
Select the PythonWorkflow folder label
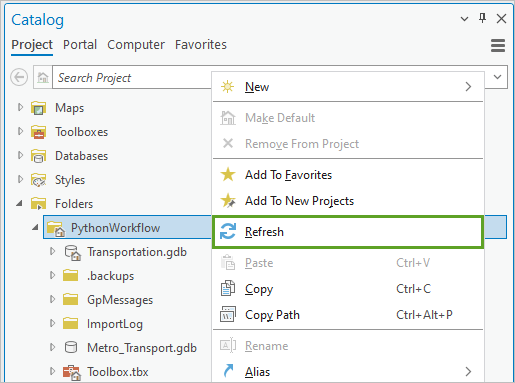click(115, 228)
